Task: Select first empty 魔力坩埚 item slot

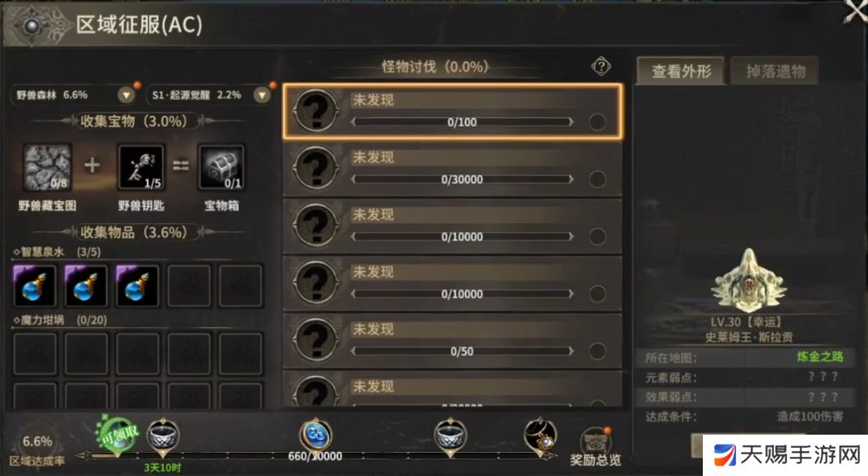Action: click(x=35, y=354)
